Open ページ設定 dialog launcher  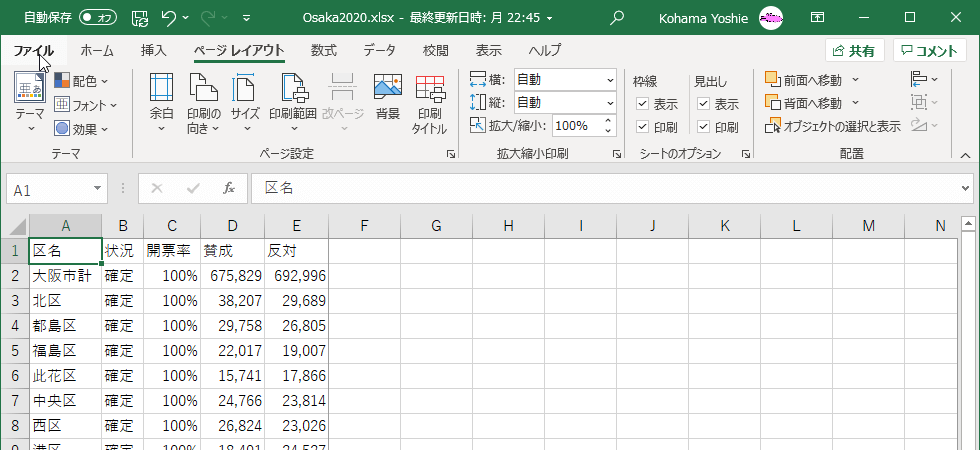[x=451, y=154]
